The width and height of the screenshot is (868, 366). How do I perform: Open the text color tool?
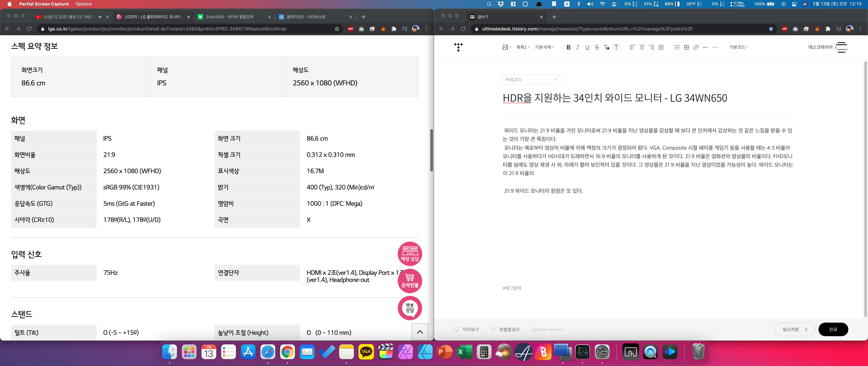[606, 47]
